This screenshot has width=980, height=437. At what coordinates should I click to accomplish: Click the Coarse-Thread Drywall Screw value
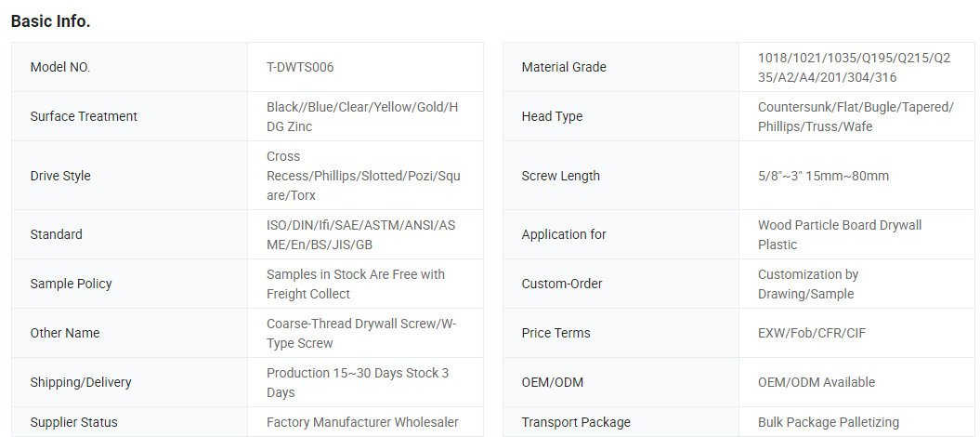pos(361,333)
